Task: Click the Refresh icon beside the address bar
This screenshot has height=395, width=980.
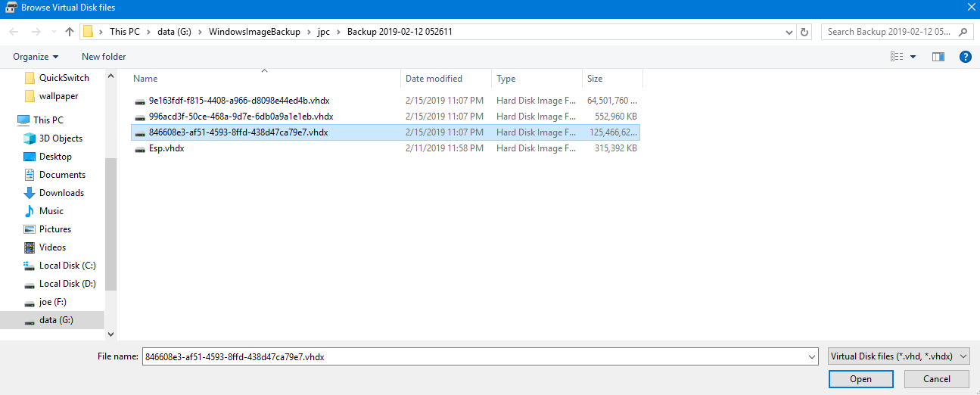Action: coord(804,32)
